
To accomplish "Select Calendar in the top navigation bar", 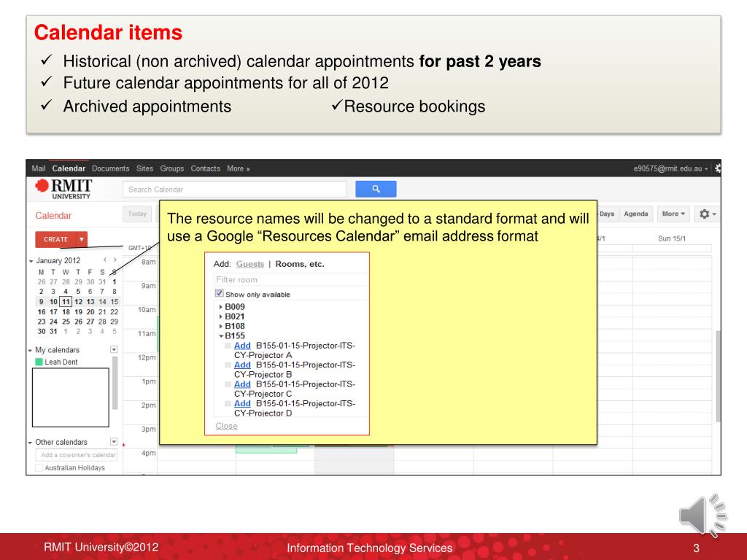I will tap(69, 168).
